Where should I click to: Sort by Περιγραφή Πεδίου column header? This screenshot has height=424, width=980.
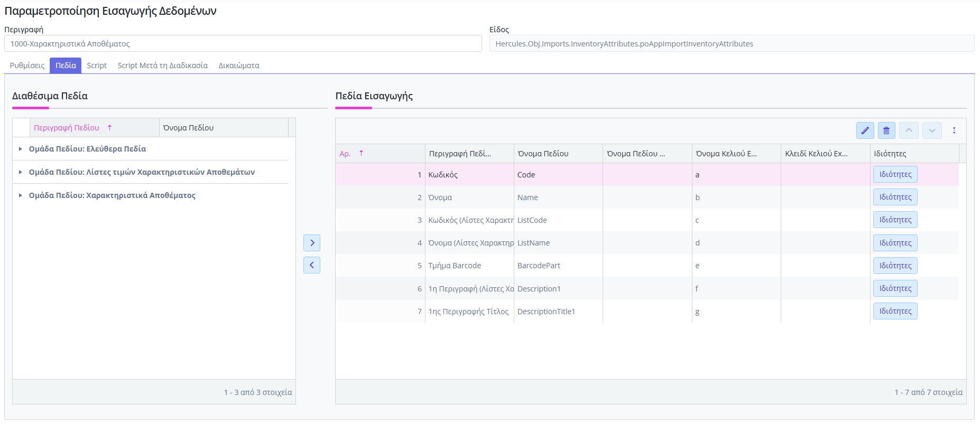pos(67,128)
